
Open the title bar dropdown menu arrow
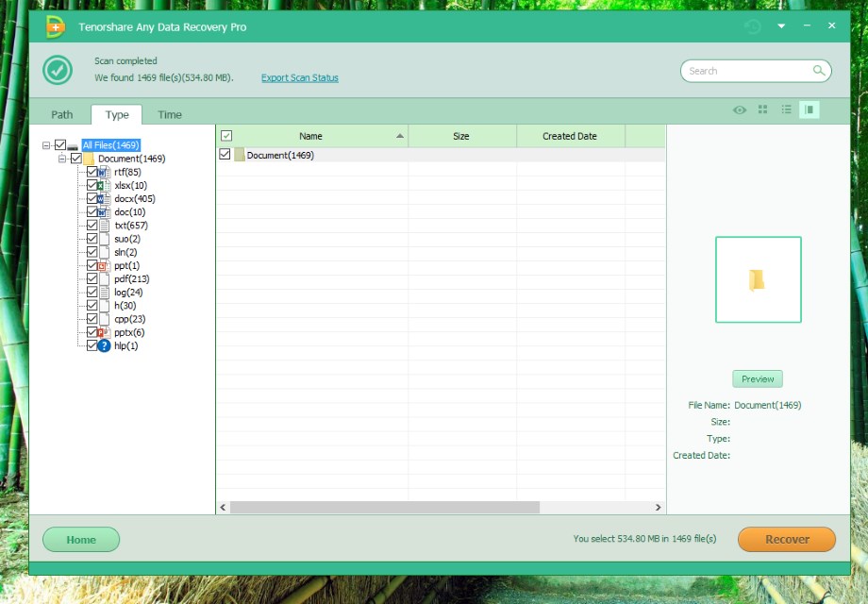[781, 26]
